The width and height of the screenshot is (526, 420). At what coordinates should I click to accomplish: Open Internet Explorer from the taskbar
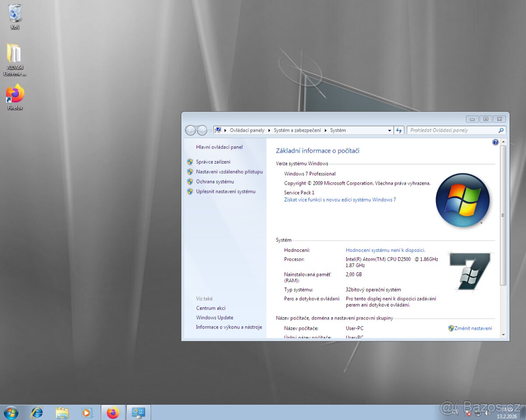37,412
